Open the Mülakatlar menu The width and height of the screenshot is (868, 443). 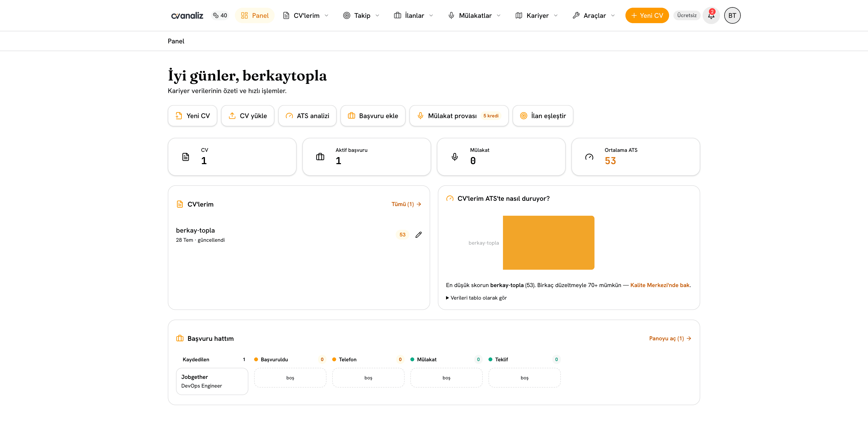click(x=475, y=15)
